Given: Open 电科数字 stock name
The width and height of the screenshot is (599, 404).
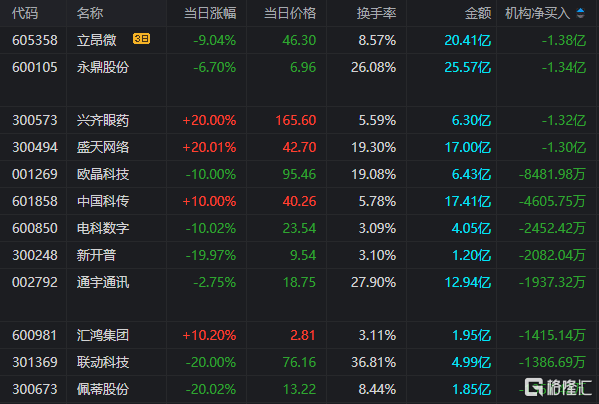Looking at the screenshot, I should (x=103, y=228).
